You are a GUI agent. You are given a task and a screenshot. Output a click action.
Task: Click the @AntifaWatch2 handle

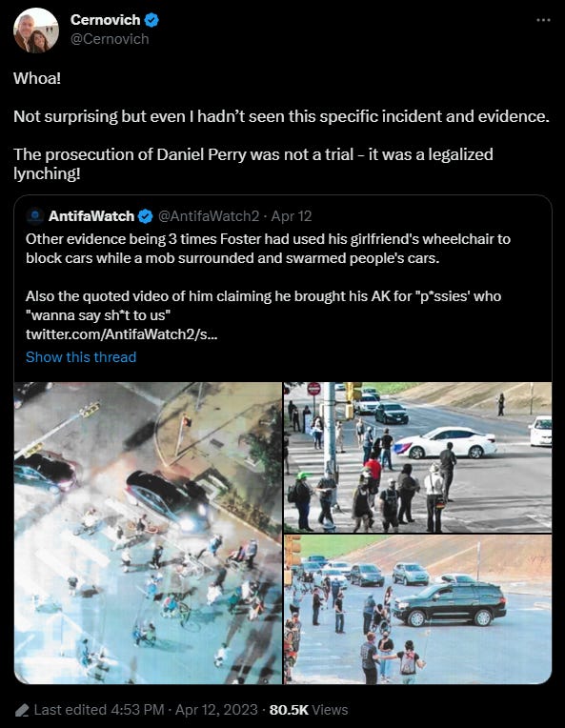209,216
